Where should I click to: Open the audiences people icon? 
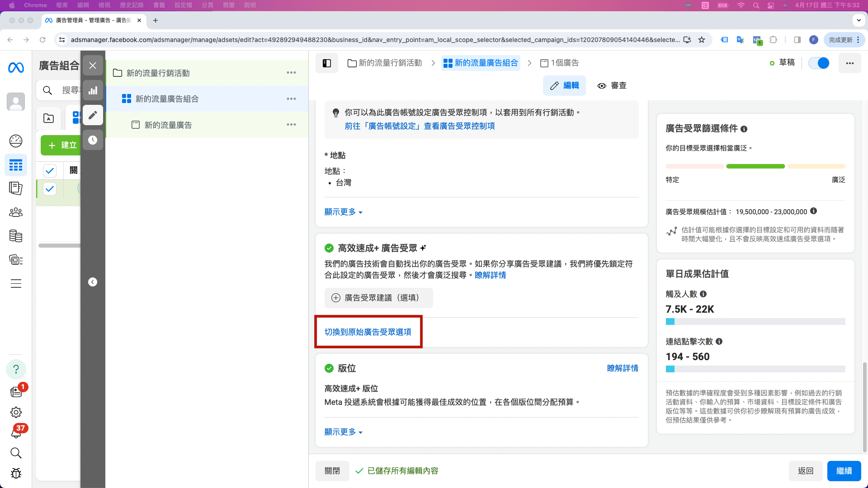(x=16, y=212)
